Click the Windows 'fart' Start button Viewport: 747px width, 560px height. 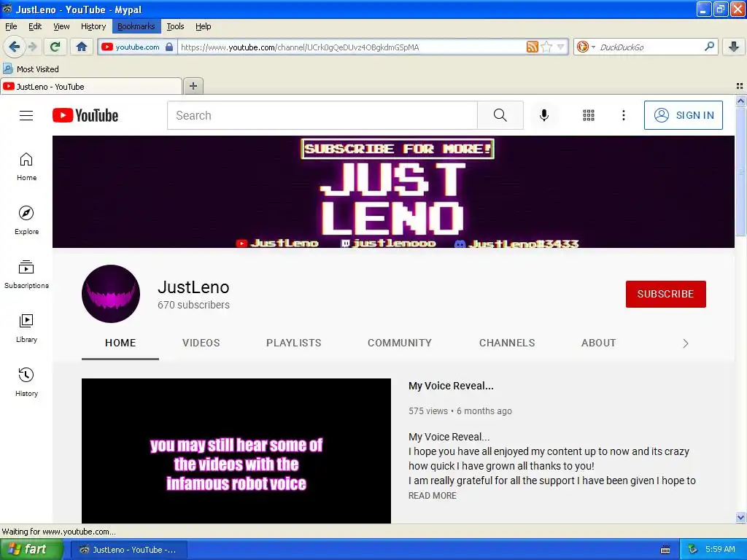point(31,550)
